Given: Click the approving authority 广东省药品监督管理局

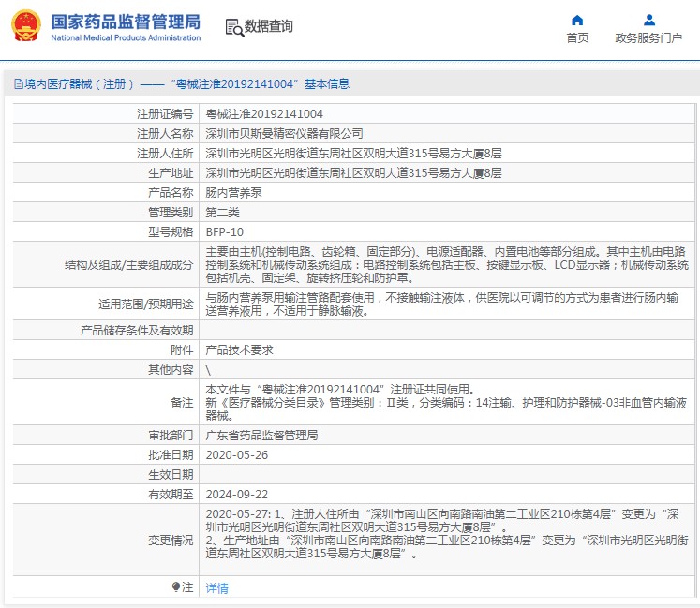Looking at the screenshot, I should (261, 436).
